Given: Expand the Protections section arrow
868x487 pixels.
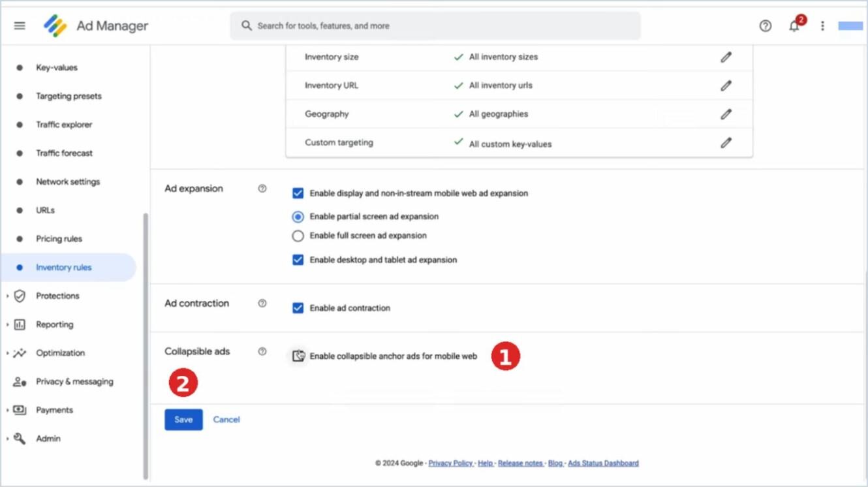Looking at the screenshot, I should [x=8, y=296].
